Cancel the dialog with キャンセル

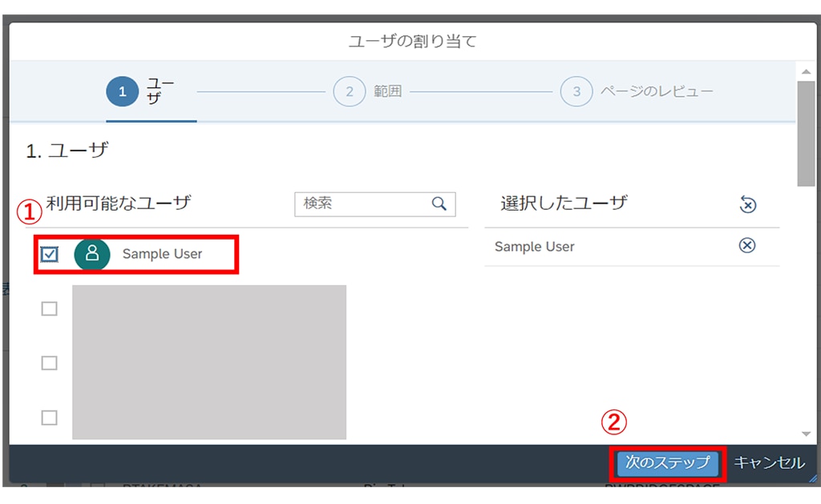768,463
